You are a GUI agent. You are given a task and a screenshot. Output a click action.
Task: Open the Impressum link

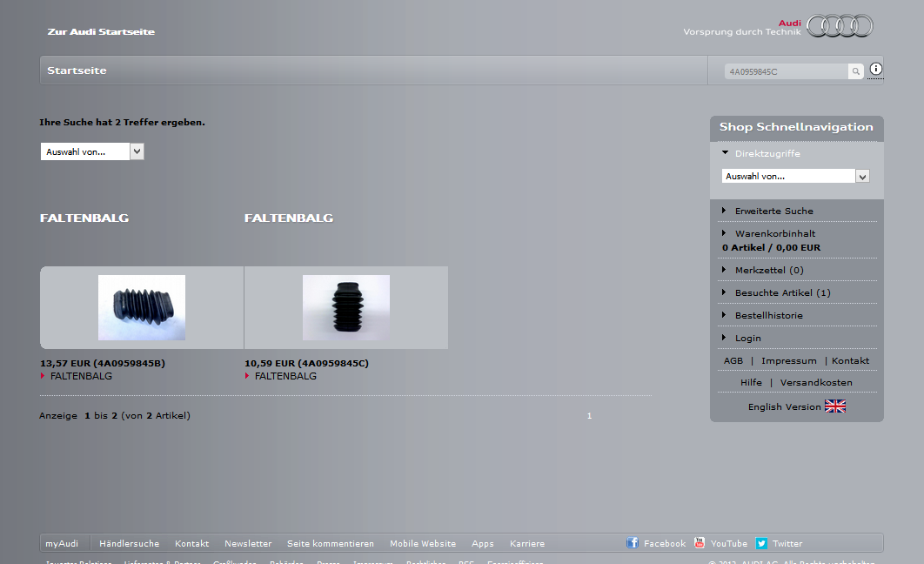788,360
